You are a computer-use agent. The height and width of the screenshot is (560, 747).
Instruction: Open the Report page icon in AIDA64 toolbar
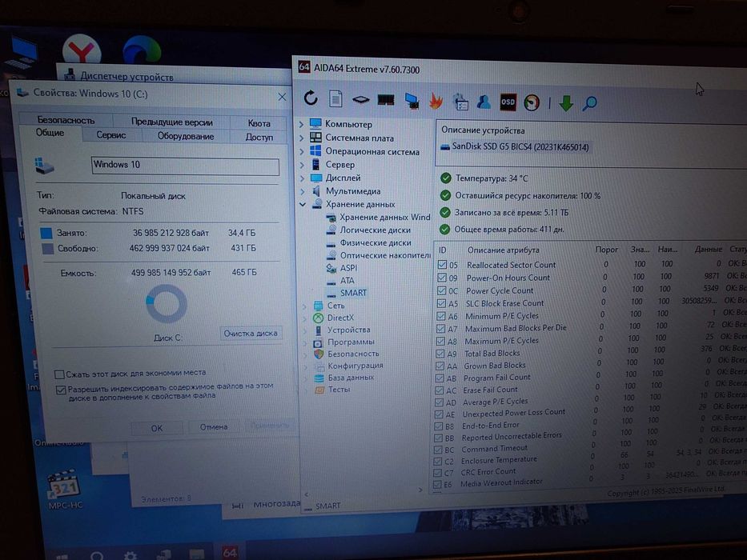click(335, 98)
